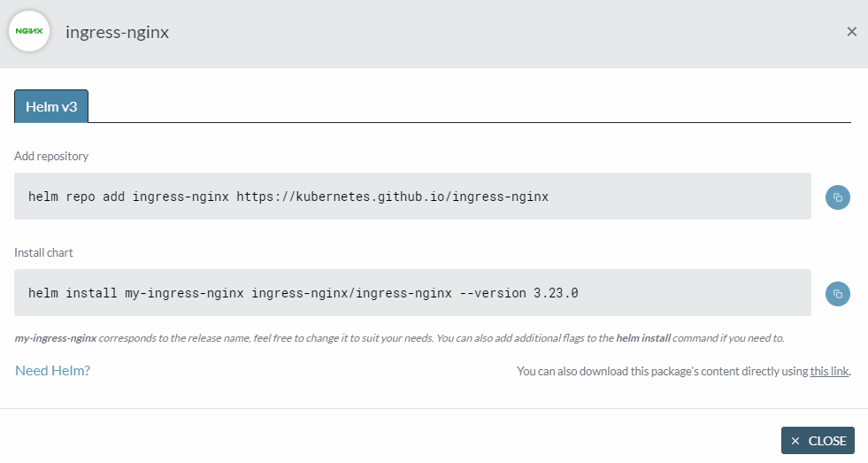Image resolution: width=868 pixels, height=463 pixels.
Task: Click the helm repo add code block
Action: tap(412, 196)
